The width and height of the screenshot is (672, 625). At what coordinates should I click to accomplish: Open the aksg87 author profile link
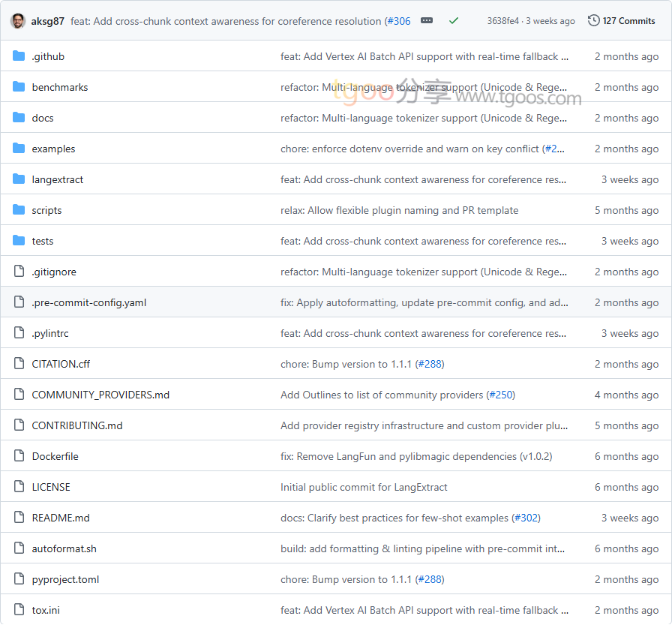pos(48,21)
